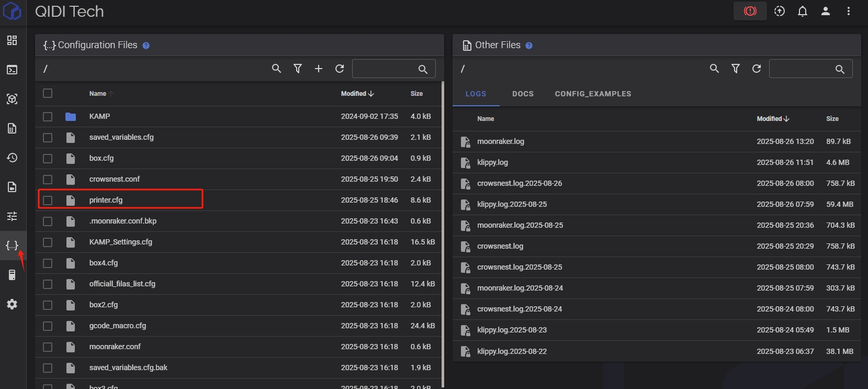Open the Jobs file list sidebar icon
Viewport: 868px width, 389px height.
12,128
